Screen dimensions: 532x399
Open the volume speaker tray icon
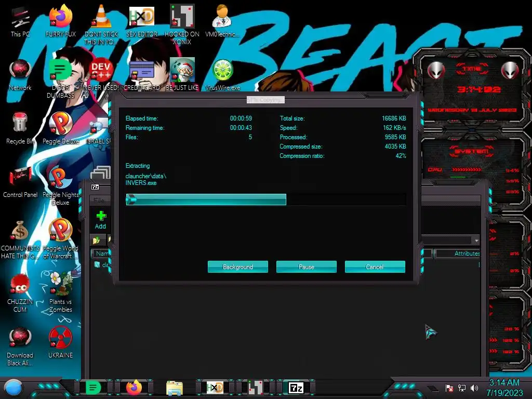[x=474, y=388]
